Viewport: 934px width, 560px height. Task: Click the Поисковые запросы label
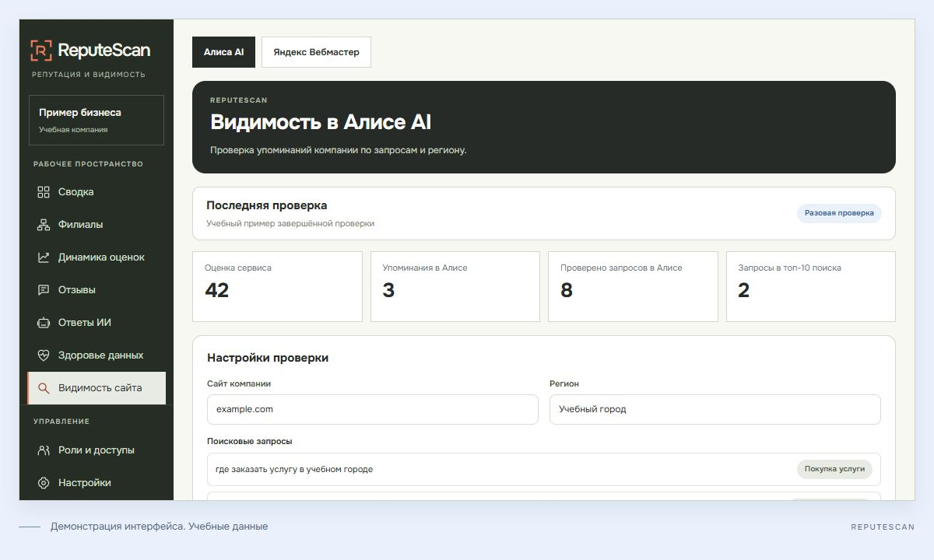pyautogui.click(x=250, y=441)
